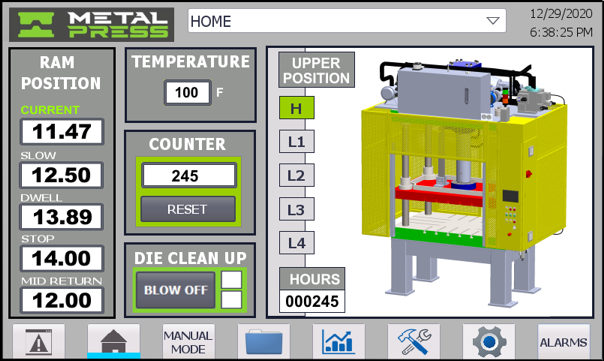The width and height of the screenshot is (604, 361).
Task: Go to the Home screen icon
Action: coord(114,341)
